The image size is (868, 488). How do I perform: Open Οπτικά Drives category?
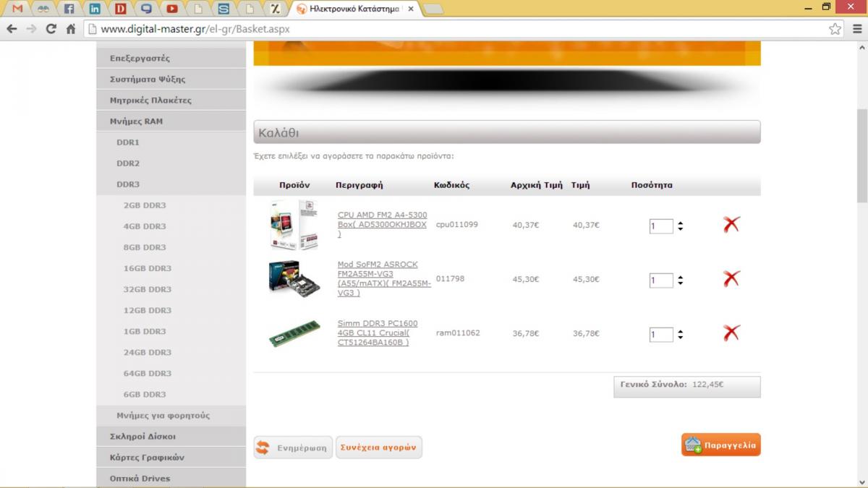[171, 479]
